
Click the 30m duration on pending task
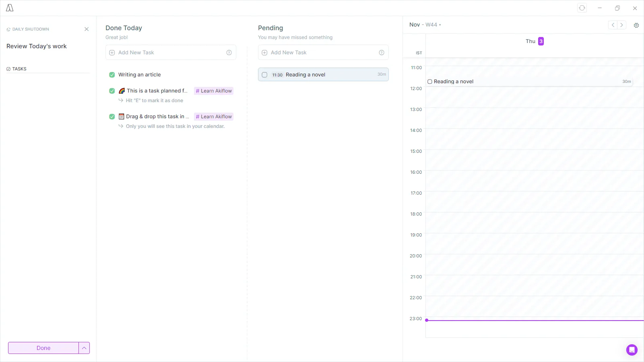[382, 74]
